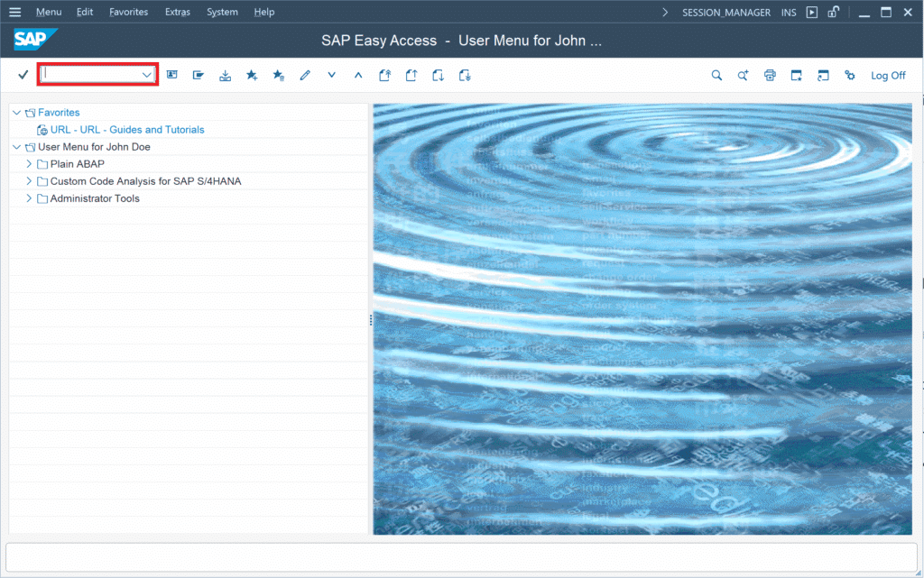
Task: Expand the Administrator Tools folder
Action: click(x=29, y=198)
